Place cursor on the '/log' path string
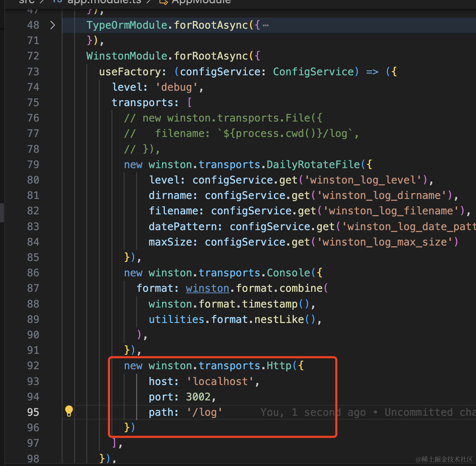Screen dimensions: 476x466 204,412
